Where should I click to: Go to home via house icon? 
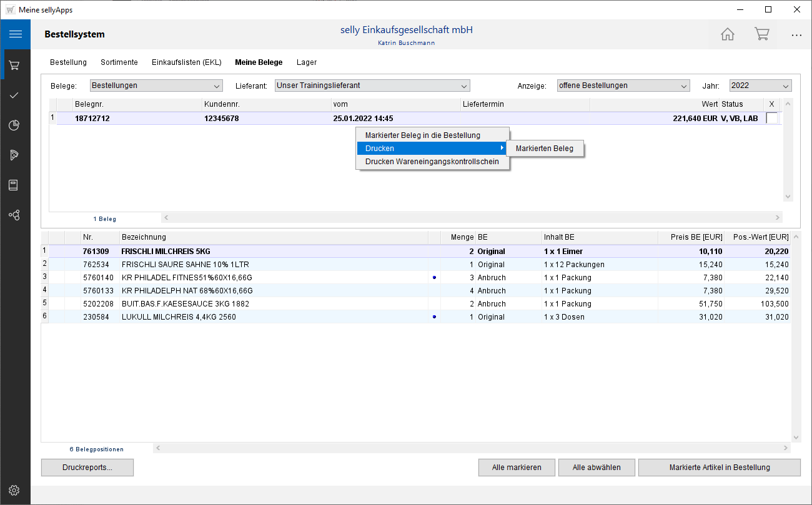728,34
